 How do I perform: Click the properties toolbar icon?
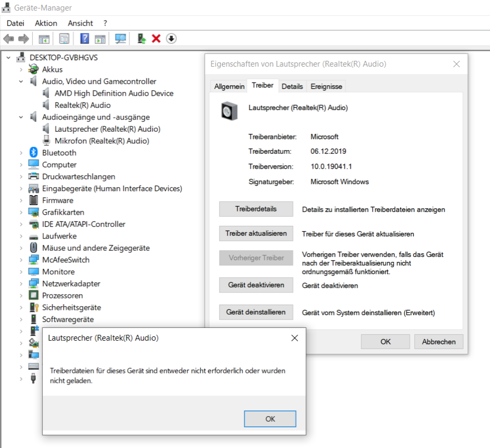click(x=64, y=39)
